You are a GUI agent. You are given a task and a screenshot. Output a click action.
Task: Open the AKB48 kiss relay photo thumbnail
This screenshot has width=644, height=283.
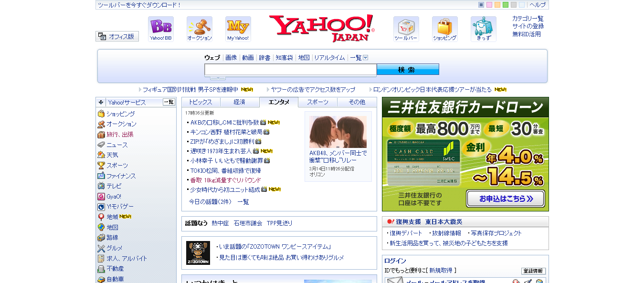(x=338, y=132)
